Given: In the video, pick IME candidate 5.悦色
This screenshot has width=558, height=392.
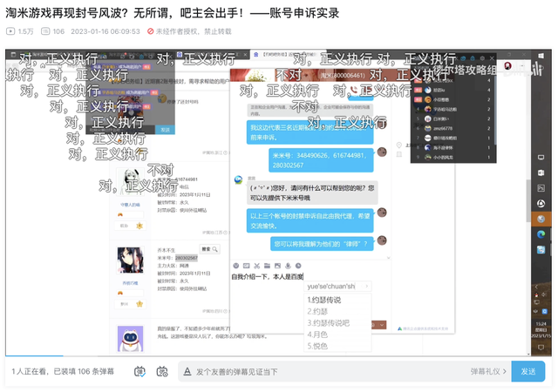Looking at the screenshot, I should pos(317,346).
